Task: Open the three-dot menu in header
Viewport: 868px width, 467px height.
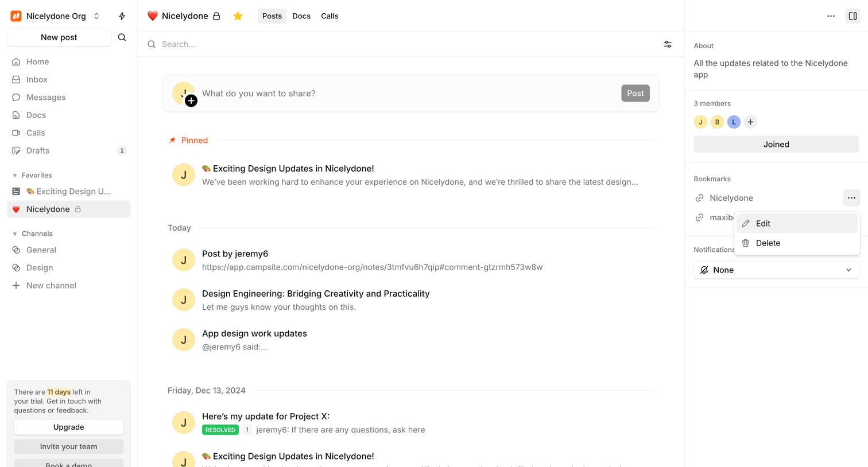Action: point(831,16)
